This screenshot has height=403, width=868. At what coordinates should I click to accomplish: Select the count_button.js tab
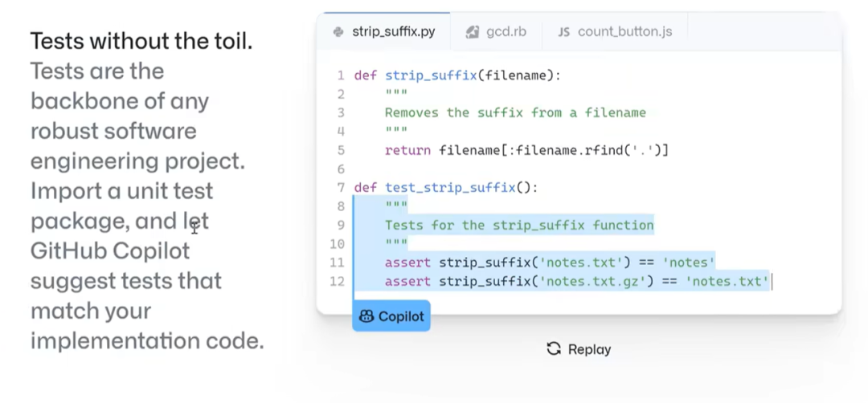624,32
